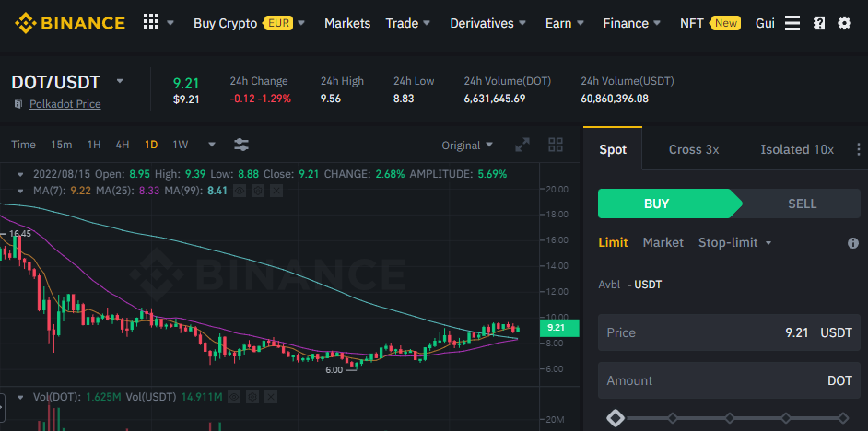
Task: Toggle Vol indicator visibility eye
Action: click(x=234, y=397)
